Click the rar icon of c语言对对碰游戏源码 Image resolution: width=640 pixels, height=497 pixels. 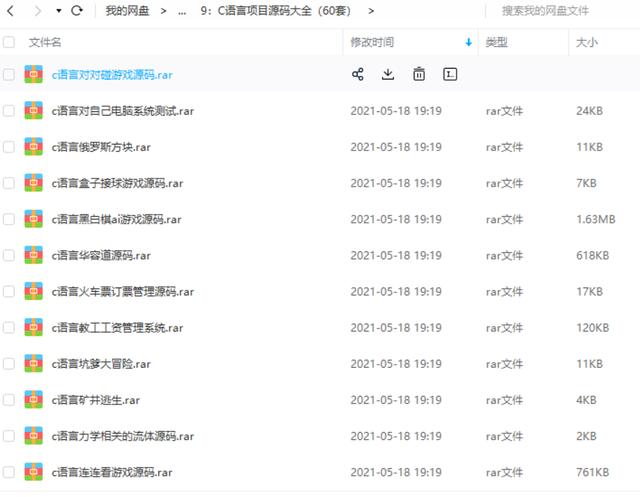[x=33, y=74]
